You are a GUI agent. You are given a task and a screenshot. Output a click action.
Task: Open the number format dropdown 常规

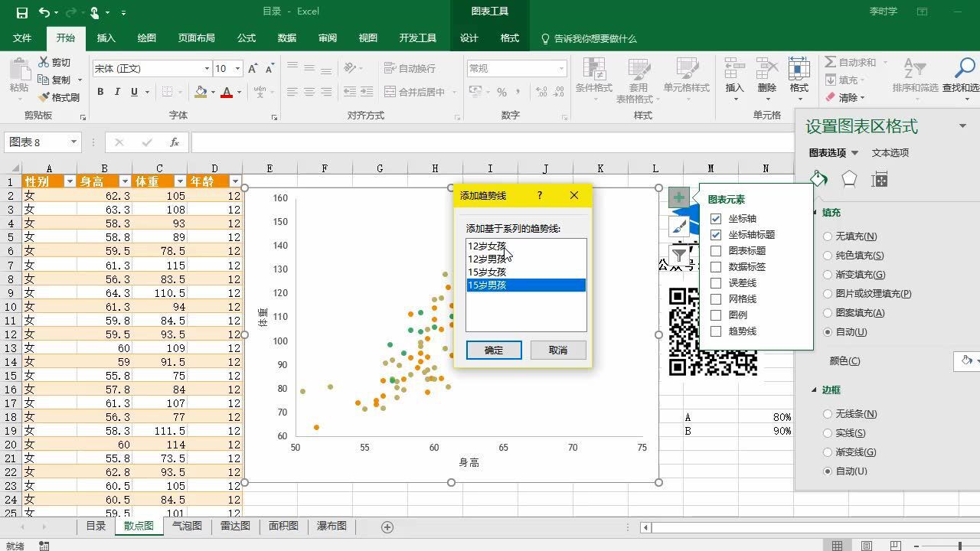pyautogui.click(x=561, y=69)
